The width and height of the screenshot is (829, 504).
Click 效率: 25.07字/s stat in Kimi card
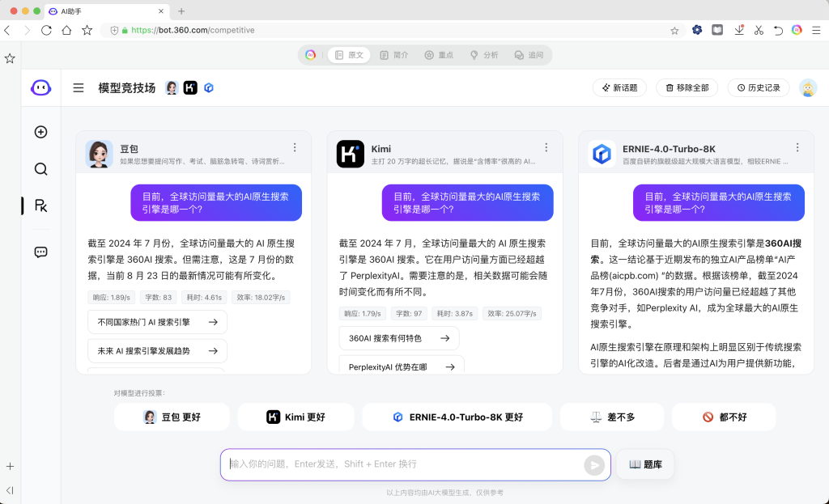[x=512, y=313]
